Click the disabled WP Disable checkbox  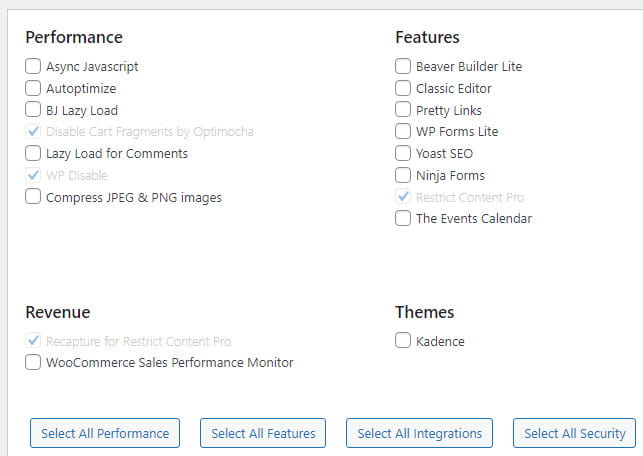[x=34, y=176]
